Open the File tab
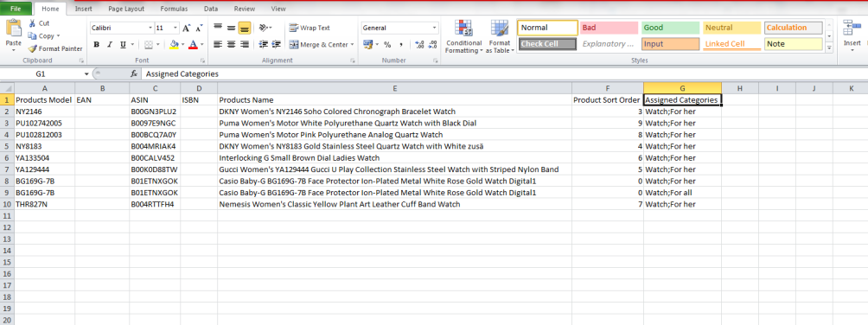This screenshot has width=868, height=325. click(x=16, y=9)
